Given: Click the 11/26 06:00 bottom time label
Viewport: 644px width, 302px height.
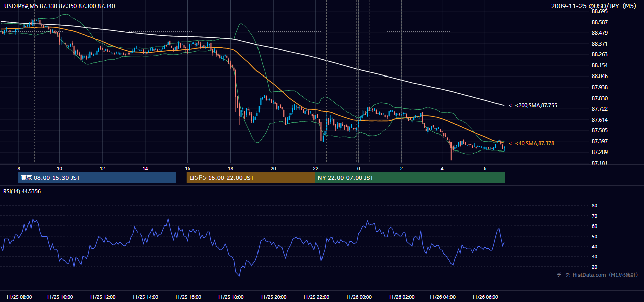Looking at the screenshot, I should pos(486,297).
